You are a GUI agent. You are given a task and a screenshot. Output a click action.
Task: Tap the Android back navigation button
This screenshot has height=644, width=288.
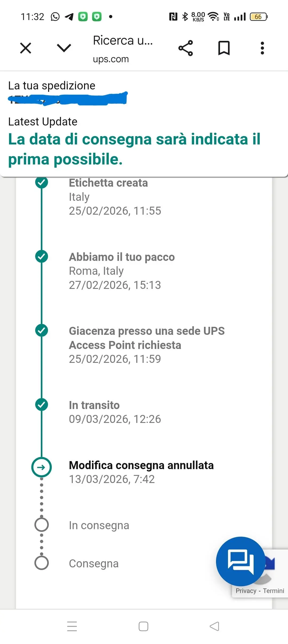point(214,626)
